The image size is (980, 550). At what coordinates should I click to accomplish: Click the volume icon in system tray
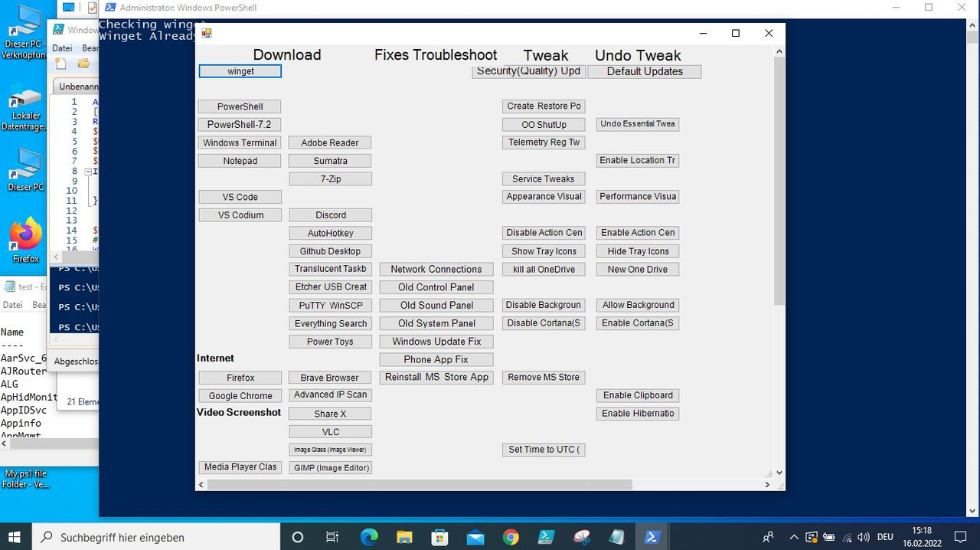click(863, 537)
